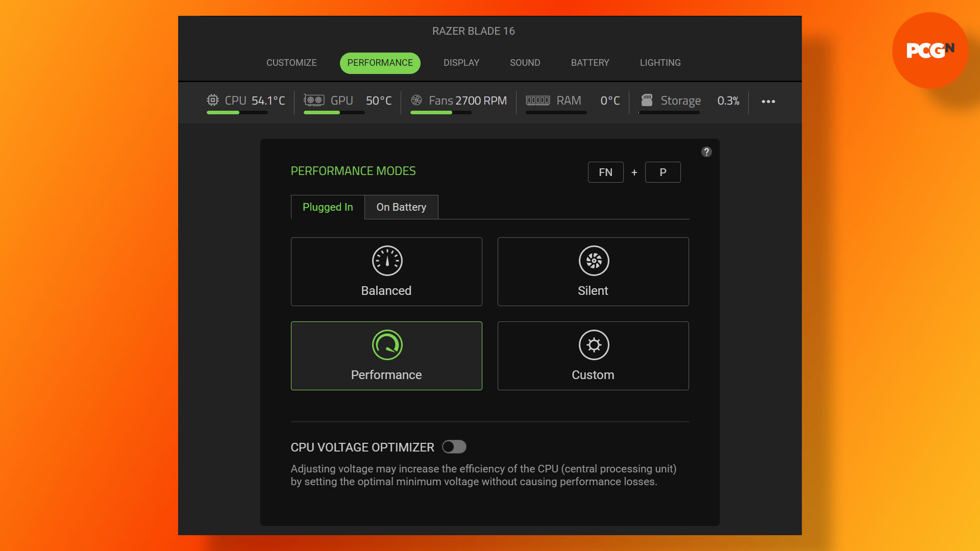Viewport: 980px width, 551px height.
Task: Enable the CPU Voltage Optimizer toggle
Action: pos(454,447)
